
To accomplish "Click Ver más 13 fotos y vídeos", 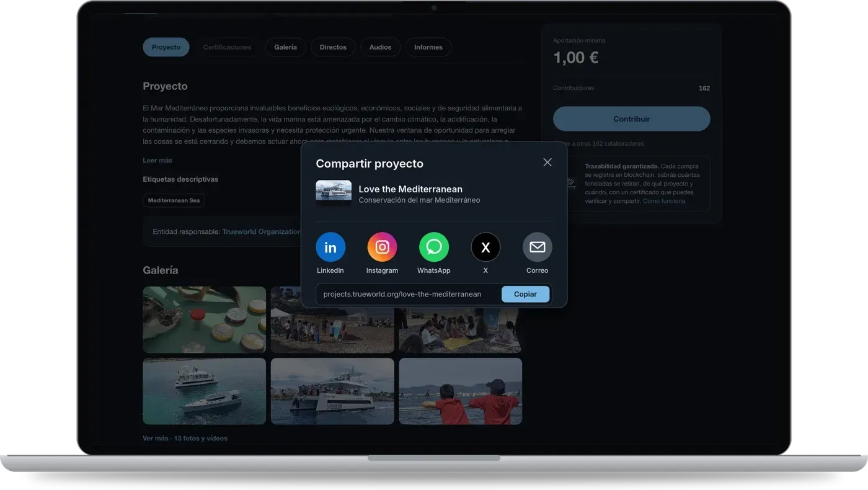I will (x=185, y=438).
